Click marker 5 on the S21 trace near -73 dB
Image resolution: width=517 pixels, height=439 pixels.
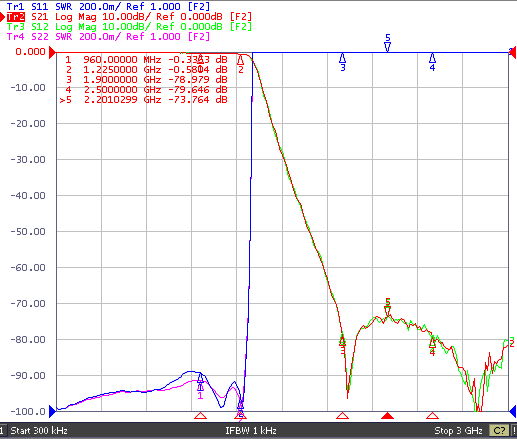[387, 307]
